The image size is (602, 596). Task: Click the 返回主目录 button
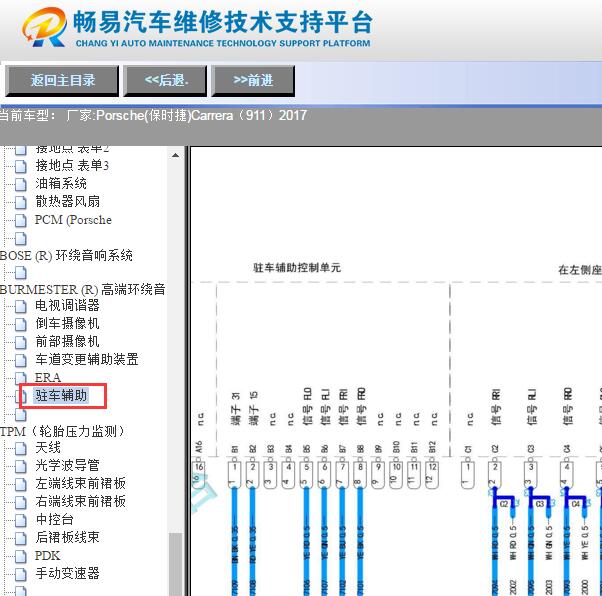click(x=62, y=81)
